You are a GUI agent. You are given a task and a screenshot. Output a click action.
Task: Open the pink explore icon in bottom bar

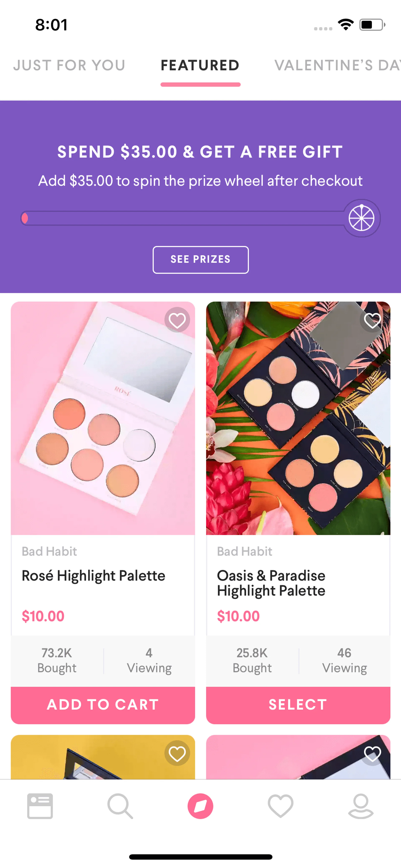coord(200,806)
